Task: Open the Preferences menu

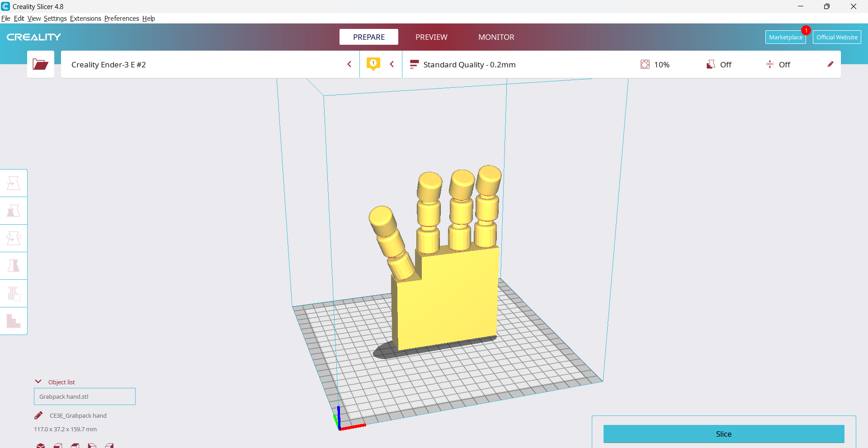Action: [x=122, y=19]
